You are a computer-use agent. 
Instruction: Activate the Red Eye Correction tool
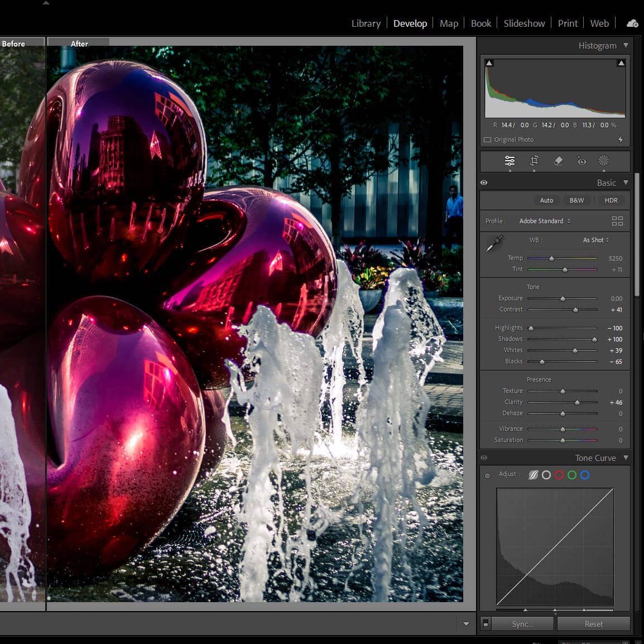[x=581, y=161]
